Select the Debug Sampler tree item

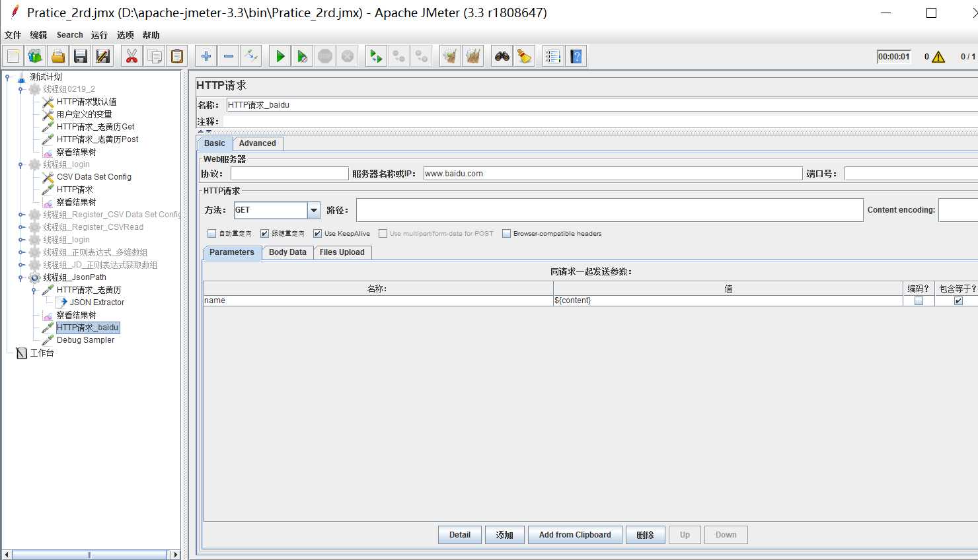pyautogui.click(x=85, y=340)
